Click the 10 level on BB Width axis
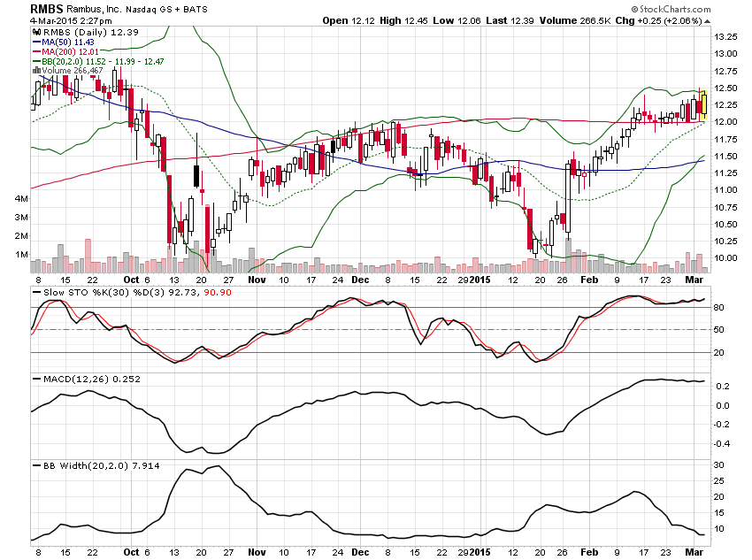 pos(719,529)
